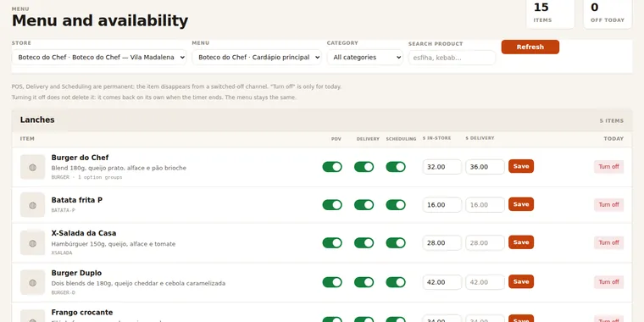Click the Refresh button
This screenshot has width=644, height=322.
click(x=530, y=47)
